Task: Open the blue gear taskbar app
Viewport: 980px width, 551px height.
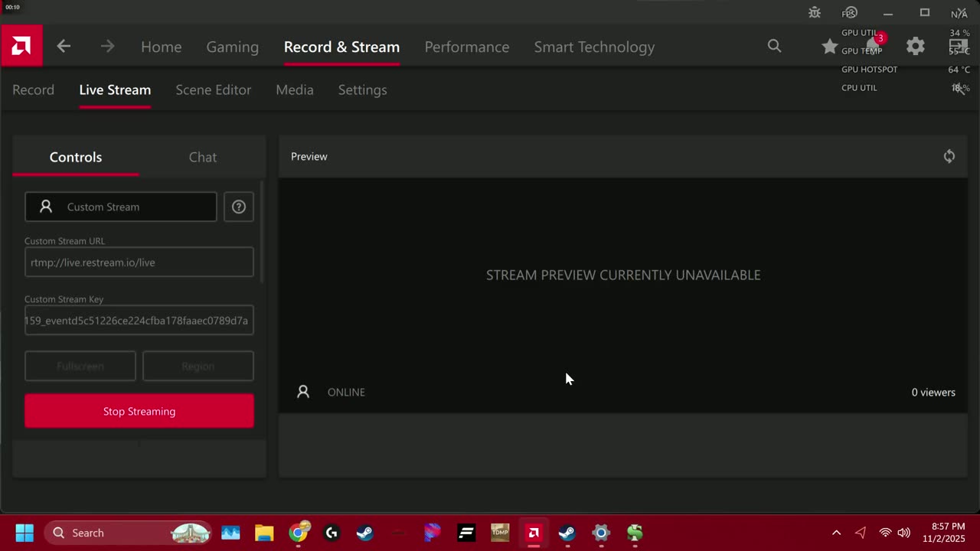Action: click(x=601, y=533)
